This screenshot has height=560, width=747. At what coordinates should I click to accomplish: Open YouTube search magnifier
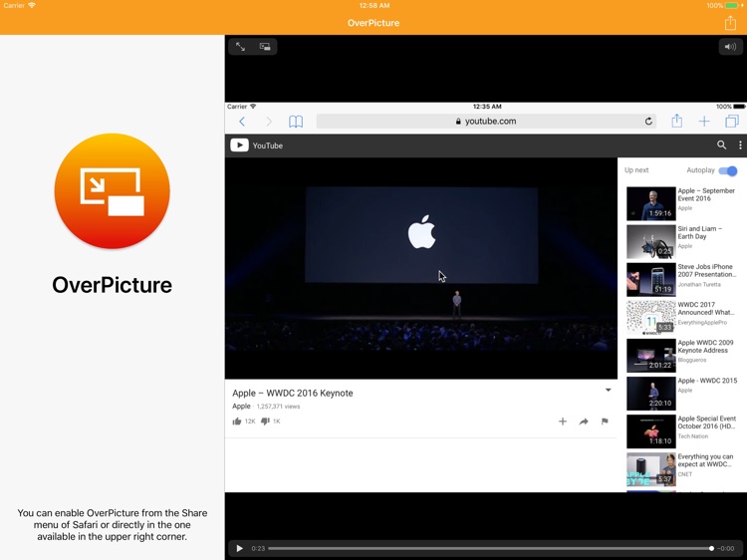coord(722,144)
